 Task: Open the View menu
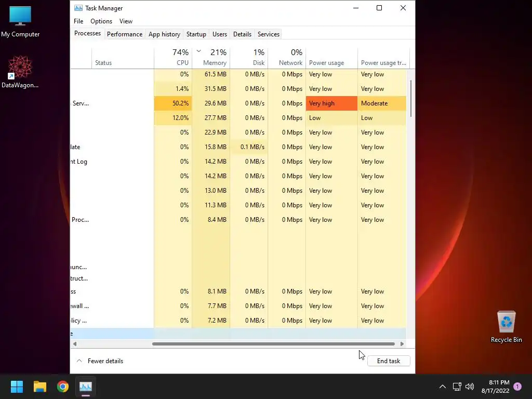coord(126,21)
